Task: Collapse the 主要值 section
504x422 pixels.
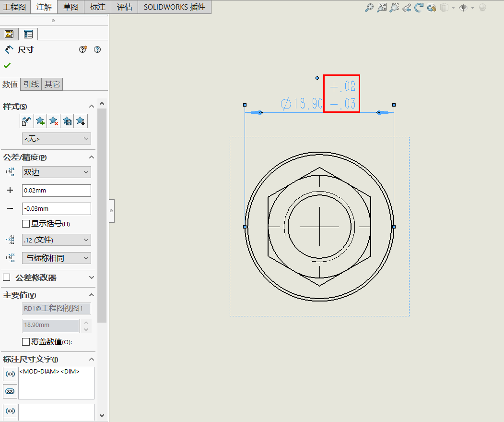Action: (x=92, y=295)
